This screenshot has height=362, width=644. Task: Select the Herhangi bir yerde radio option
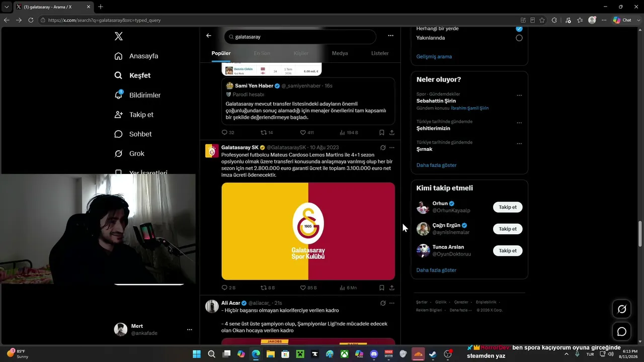(x=519, y=29)
